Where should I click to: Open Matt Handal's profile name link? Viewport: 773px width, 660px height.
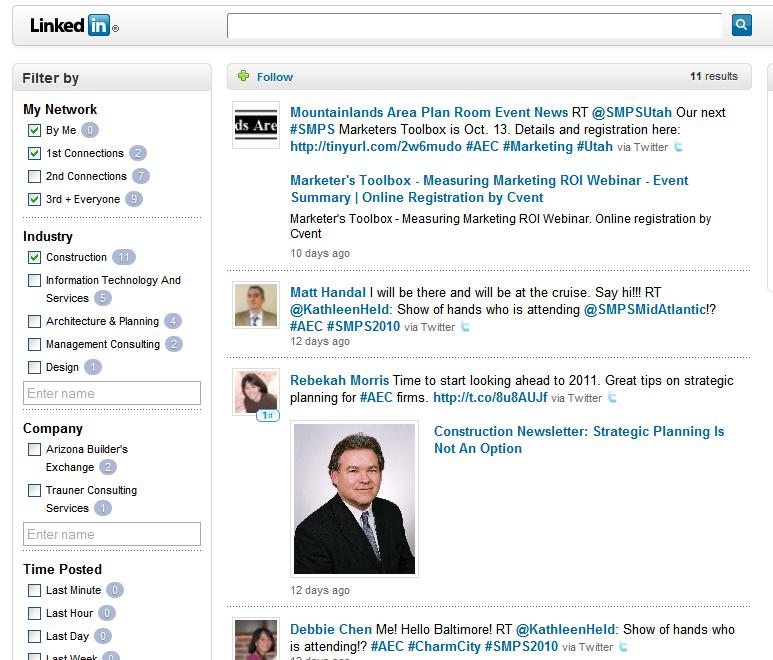[x=328, y=292]
